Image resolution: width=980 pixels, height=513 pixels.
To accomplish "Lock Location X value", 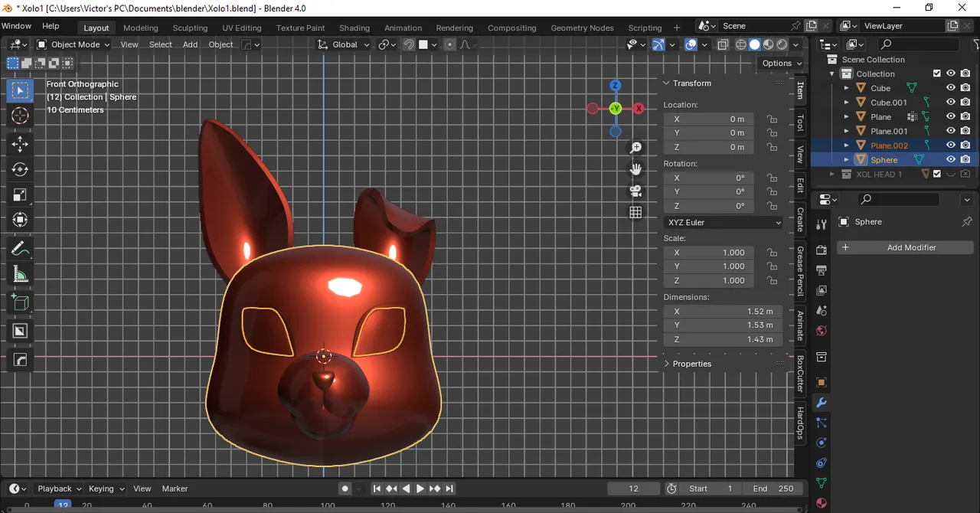I will point(773,119).
